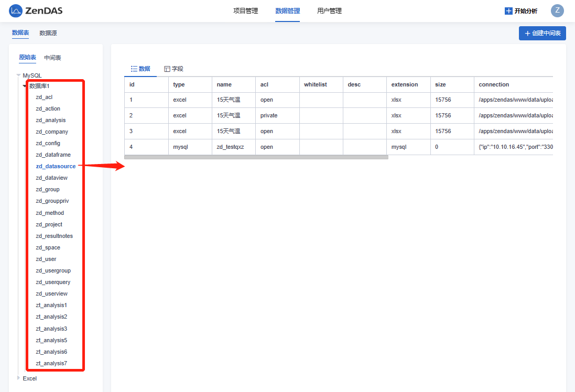Open the 项目管理 menu
Viewport: 575px width, 392px height.
pos(245,10)
